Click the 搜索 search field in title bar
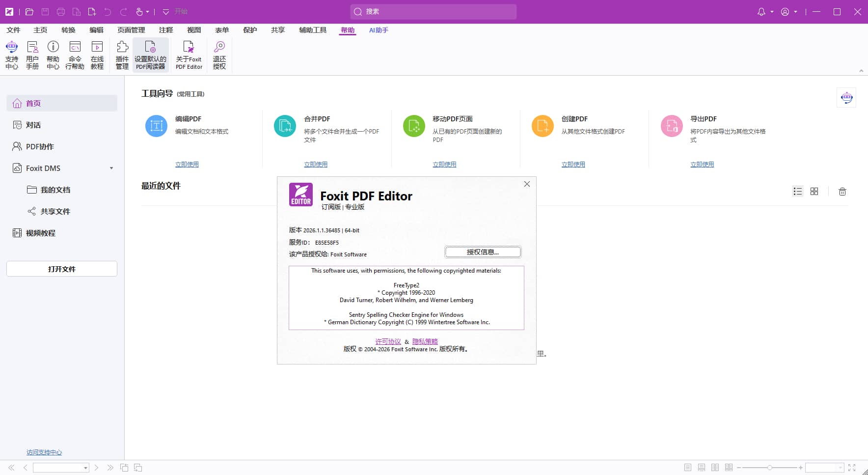 [x=434, y=12]
